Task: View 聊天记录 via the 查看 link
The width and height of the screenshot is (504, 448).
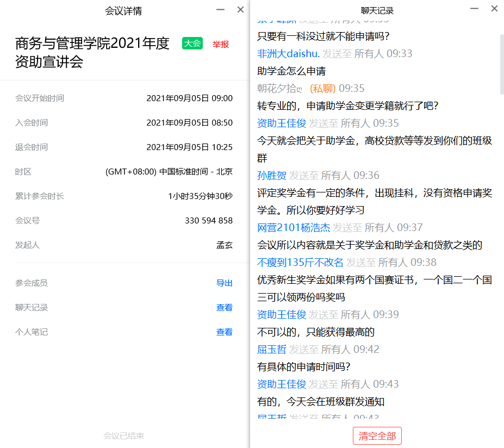Action: pos(224,307)
